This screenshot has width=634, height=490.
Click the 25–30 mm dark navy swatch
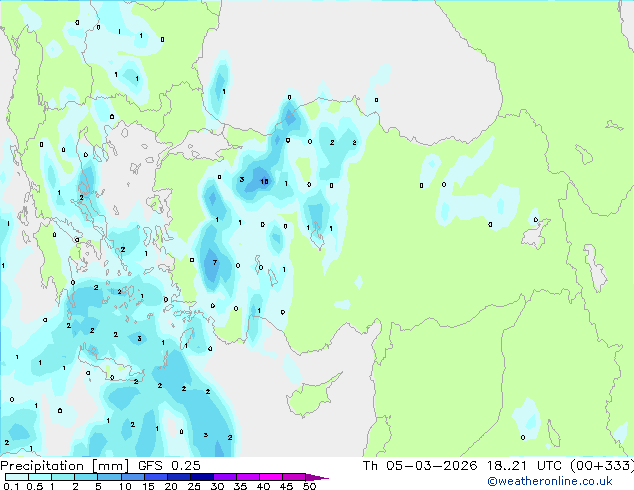[201, 477]
